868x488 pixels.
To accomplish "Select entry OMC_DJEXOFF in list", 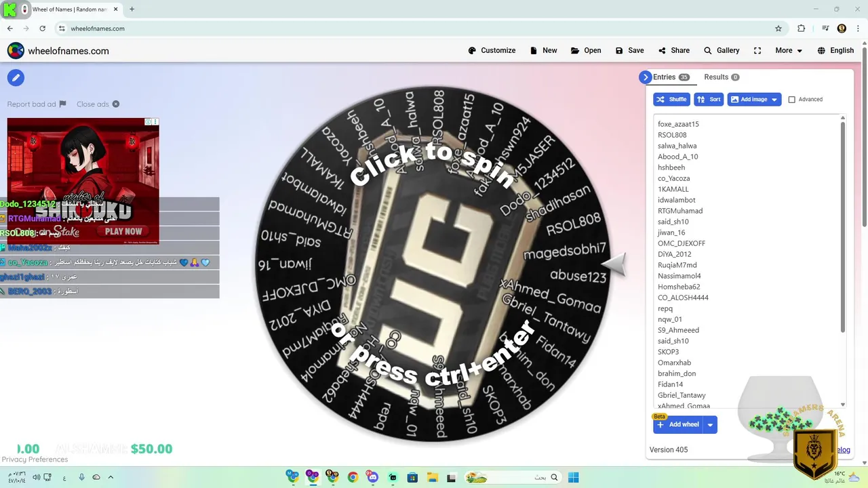I will tap(682, 243).
